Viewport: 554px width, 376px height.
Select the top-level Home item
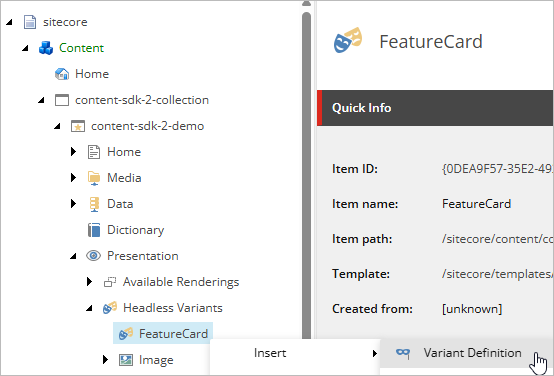point(92,74)
